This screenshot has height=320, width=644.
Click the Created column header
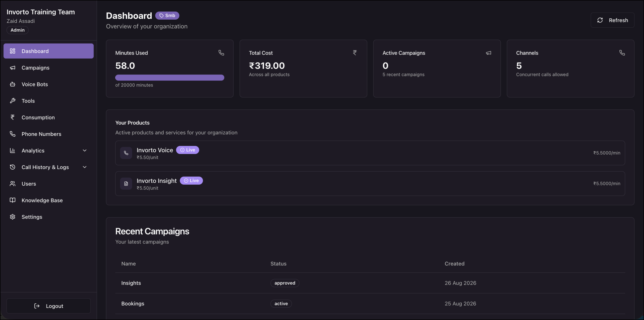(455, 264)
